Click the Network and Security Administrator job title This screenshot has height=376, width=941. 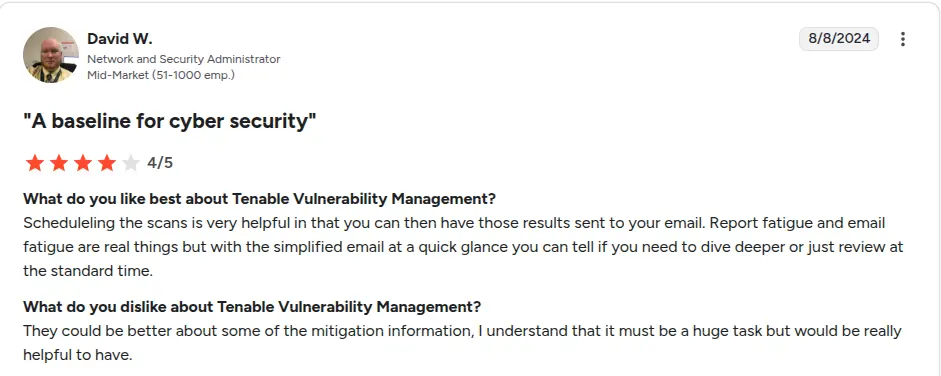tap(184, 59)
